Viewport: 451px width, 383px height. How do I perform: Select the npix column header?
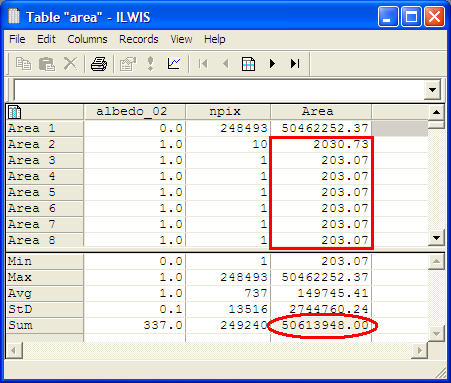[228, 112]
